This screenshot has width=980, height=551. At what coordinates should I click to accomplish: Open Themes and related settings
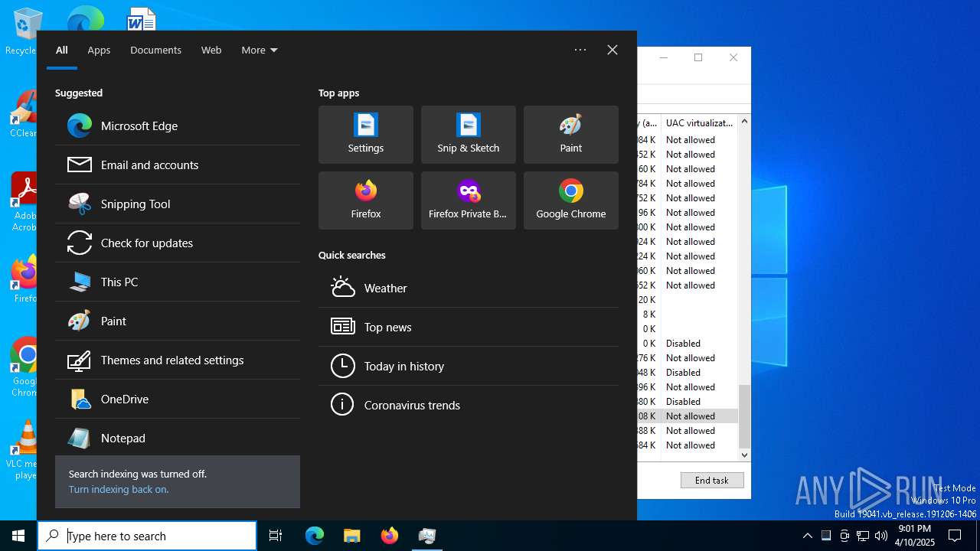pos(178,360)
